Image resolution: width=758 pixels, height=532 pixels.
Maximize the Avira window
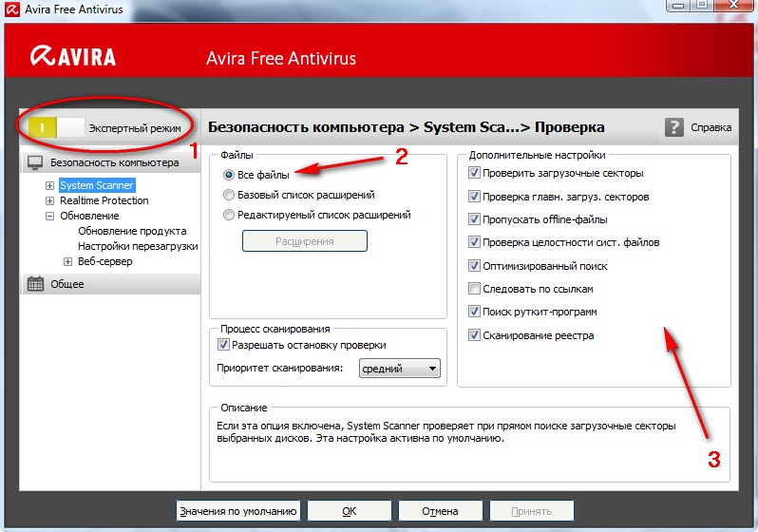702,5
